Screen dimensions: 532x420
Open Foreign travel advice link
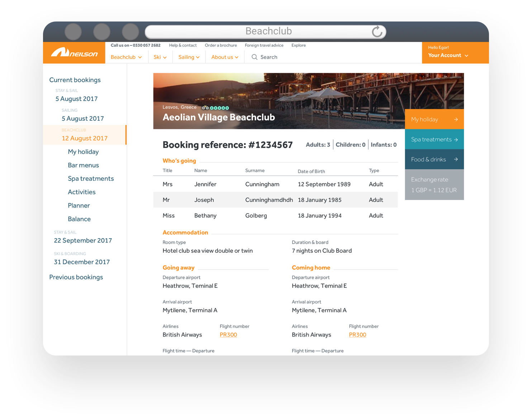click(264, 46)
